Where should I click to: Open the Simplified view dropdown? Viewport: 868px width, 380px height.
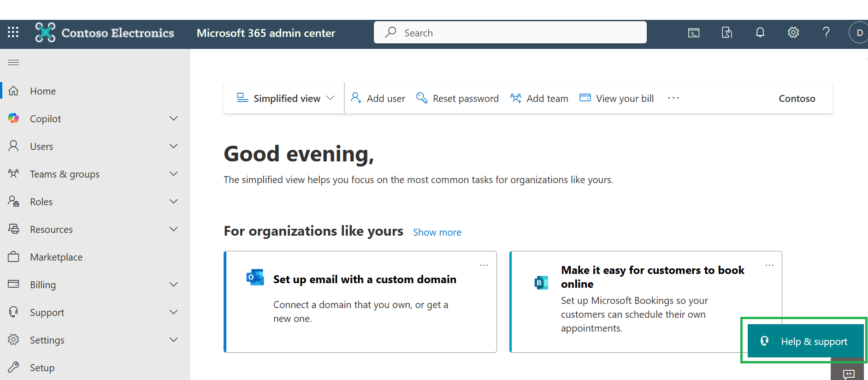tap(285, 98)
